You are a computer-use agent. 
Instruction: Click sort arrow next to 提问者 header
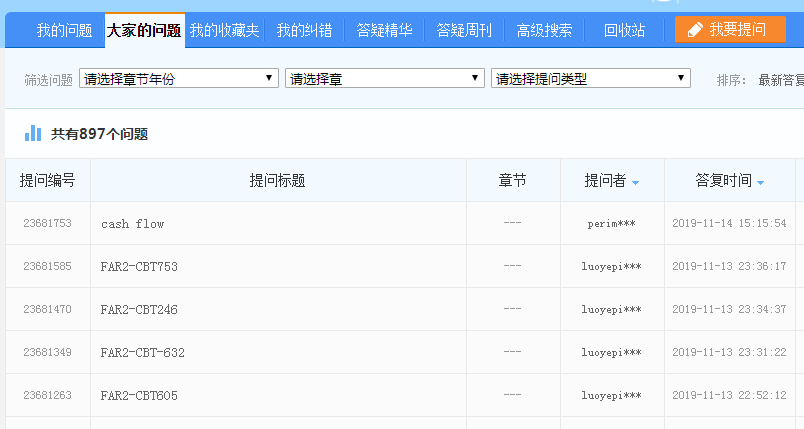pyautogui.click(x=635, y=183)
